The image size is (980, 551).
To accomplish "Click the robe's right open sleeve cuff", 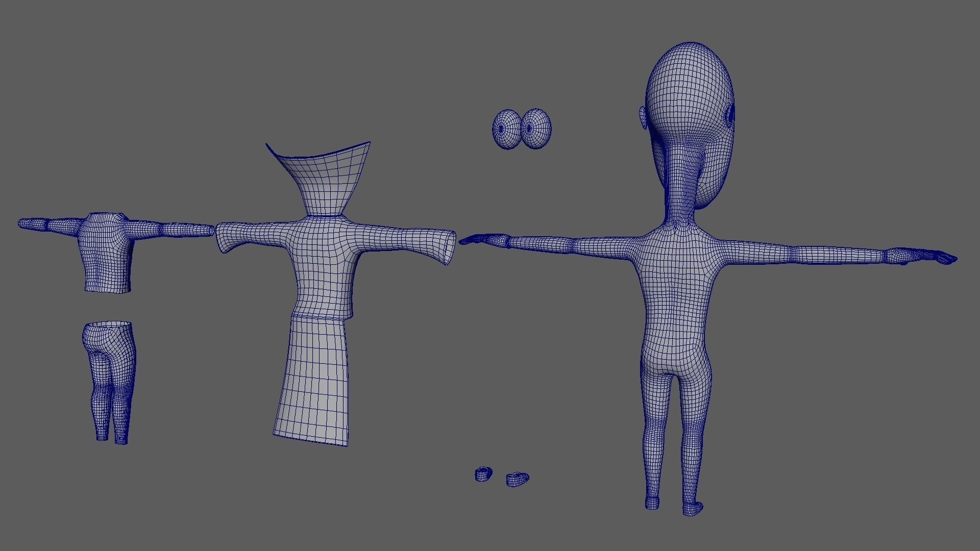I will coord(448,248).
